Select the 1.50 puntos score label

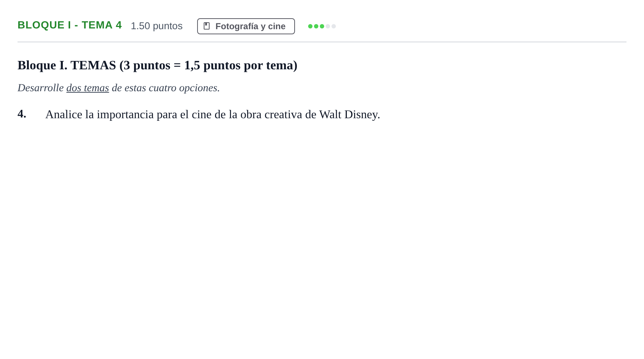[x=157, y=26]
